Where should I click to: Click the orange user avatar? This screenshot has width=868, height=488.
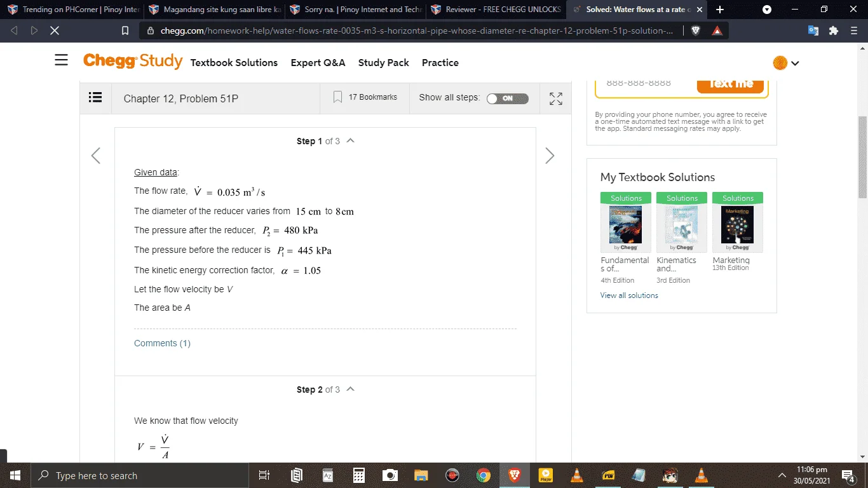tap(780, 63)
